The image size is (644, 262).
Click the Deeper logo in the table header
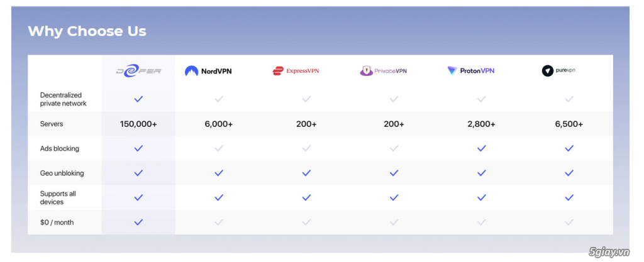(138, 71)
